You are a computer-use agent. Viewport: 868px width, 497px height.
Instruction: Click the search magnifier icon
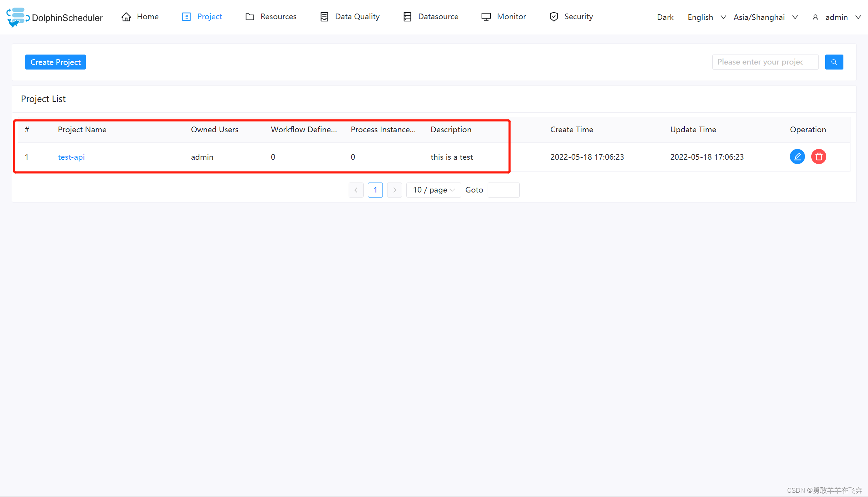pos(834,62)
